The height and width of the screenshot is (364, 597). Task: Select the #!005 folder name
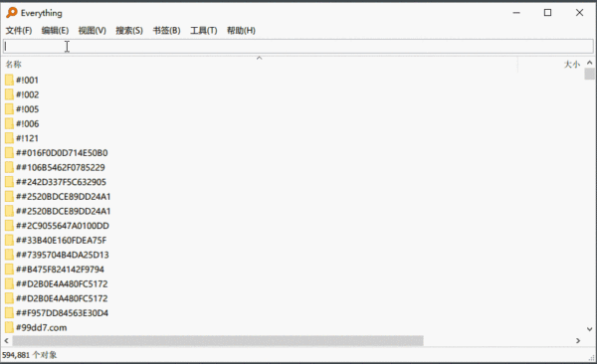(28, 109)
